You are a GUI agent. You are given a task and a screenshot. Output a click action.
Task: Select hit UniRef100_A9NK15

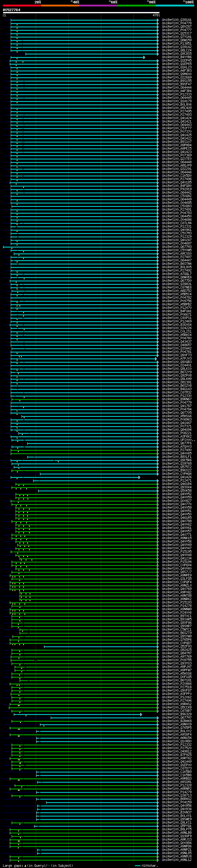(177, 538)
